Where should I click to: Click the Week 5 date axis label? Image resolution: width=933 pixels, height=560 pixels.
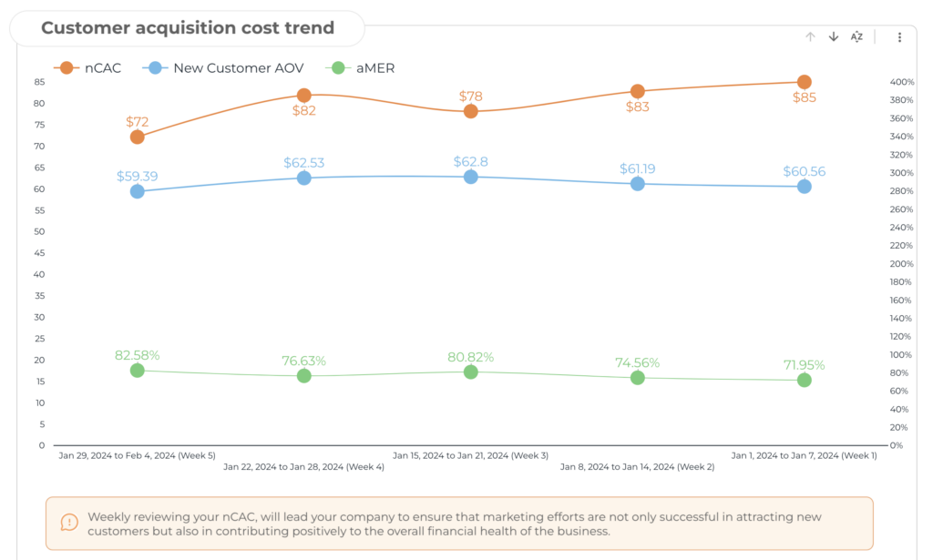coord(137,454)
